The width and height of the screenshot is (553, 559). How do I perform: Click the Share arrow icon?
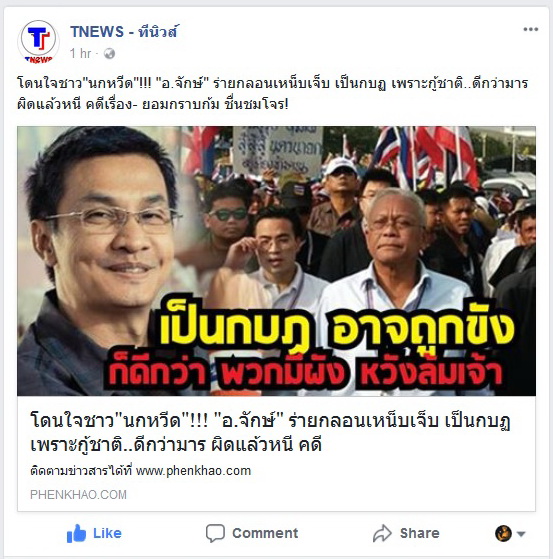382,533
